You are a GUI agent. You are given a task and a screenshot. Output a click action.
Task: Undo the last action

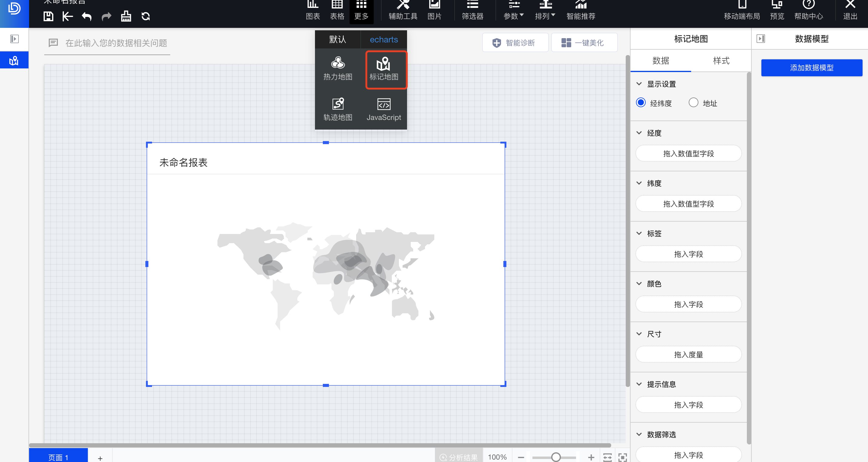[87, 16]
